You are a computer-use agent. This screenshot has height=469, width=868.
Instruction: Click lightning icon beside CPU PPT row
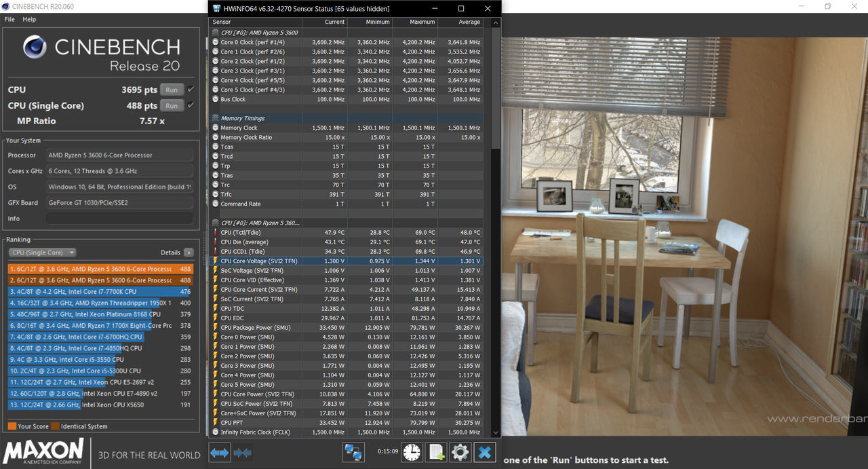tap(215, 422)
